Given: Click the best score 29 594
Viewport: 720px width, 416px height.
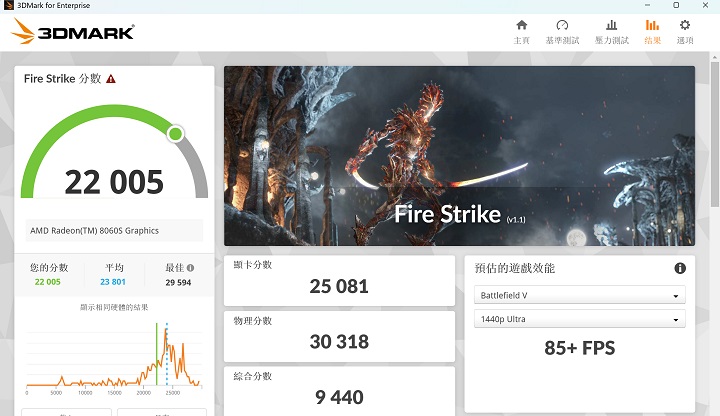Looking at the screenshot, I should [x=178, y=282].
